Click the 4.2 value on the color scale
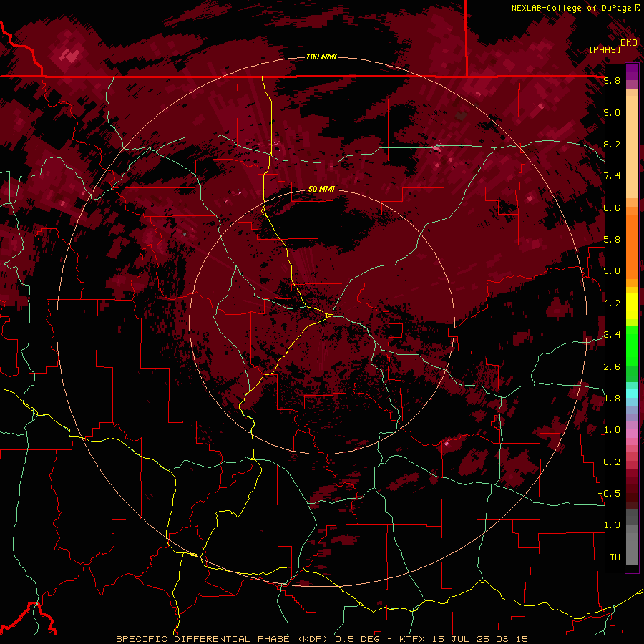The height and width of the screenshot is (644, 644). click(x=612, y=303)
